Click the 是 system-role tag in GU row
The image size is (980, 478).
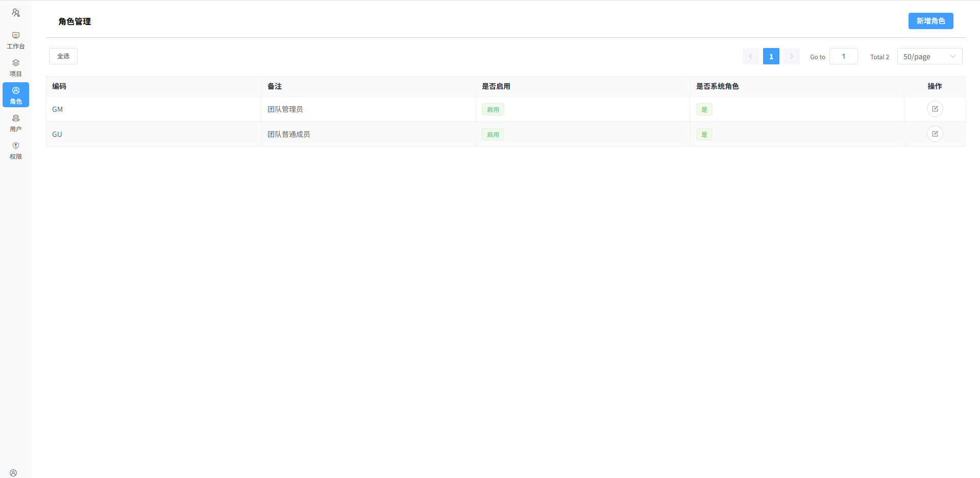click(704, 134)
